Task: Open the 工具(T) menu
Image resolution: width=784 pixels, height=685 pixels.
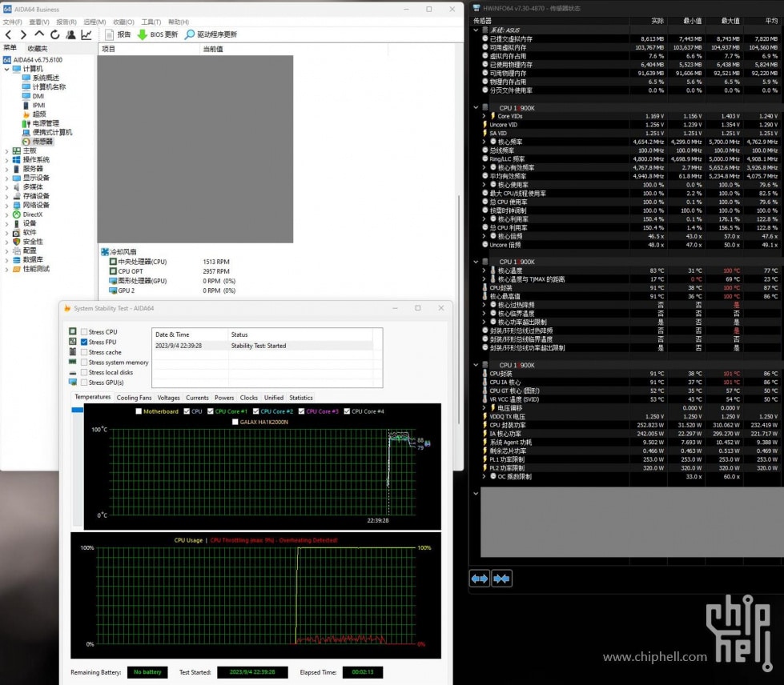Action: click(151, 22)
